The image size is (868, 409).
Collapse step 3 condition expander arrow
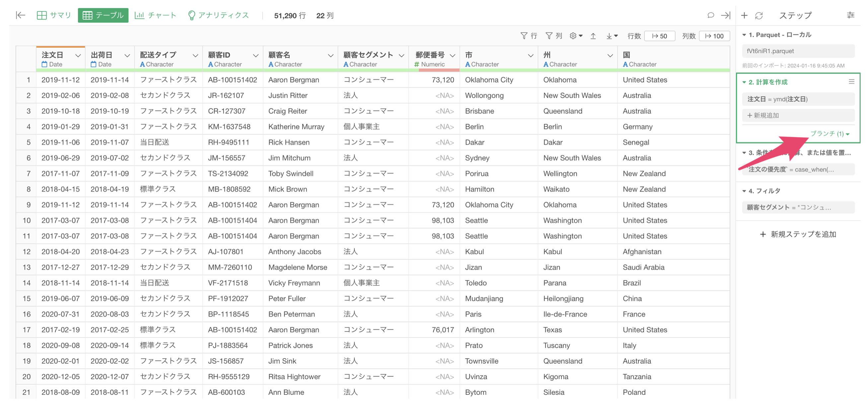744,153
